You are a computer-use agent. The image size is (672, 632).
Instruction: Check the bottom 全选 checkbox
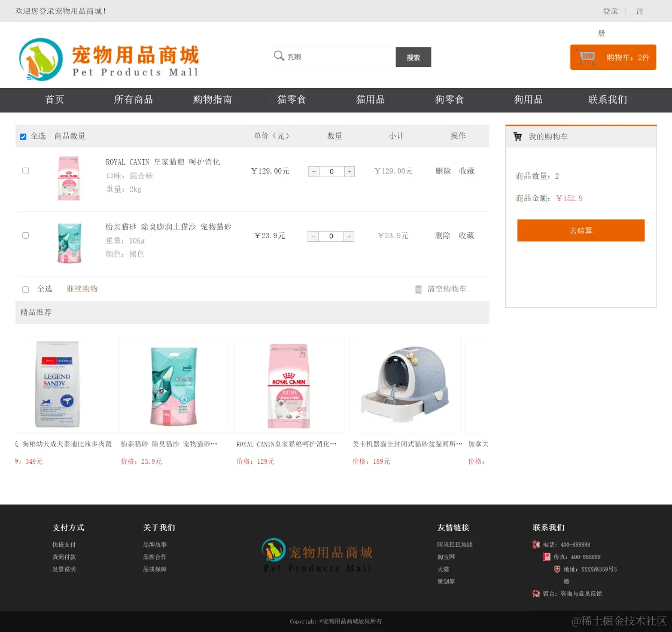25,289
